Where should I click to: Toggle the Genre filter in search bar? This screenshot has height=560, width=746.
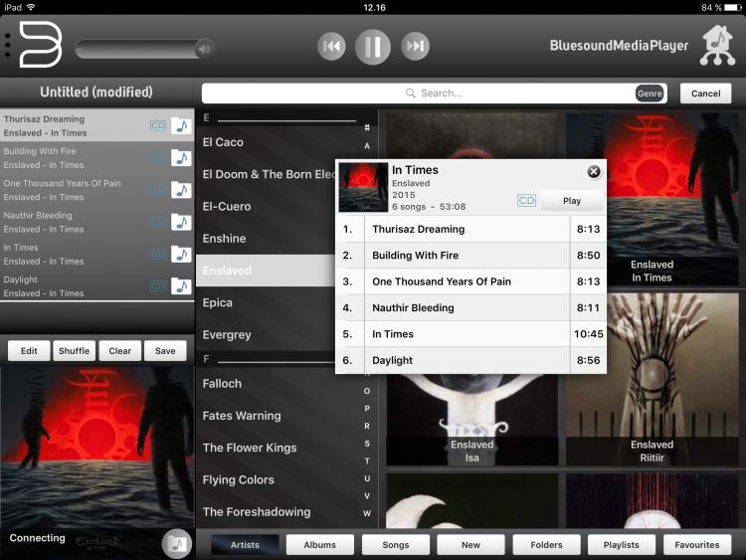pos(650,93)
